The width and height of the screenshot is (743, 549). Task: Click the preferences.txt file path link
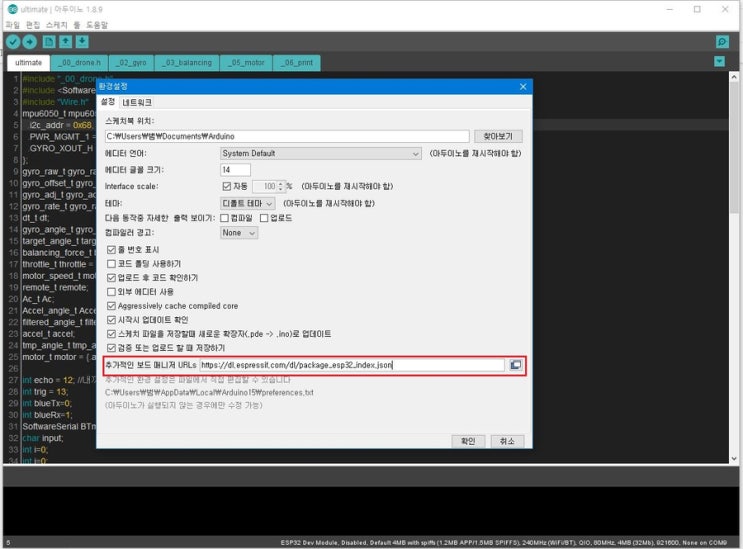tap(209, 393)
